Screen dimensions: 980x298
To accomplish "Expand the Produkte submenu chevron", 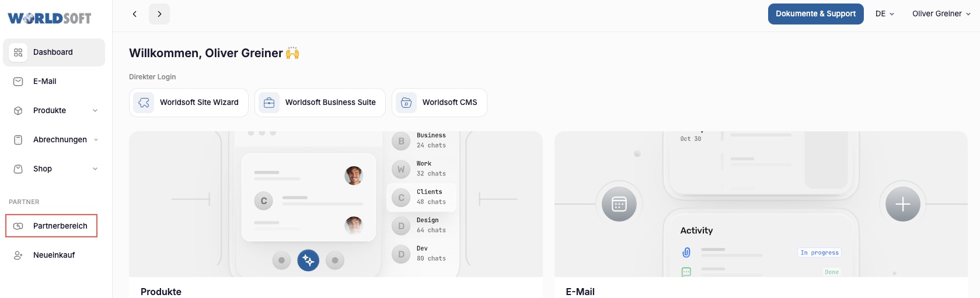I will (x=95, y=111).
